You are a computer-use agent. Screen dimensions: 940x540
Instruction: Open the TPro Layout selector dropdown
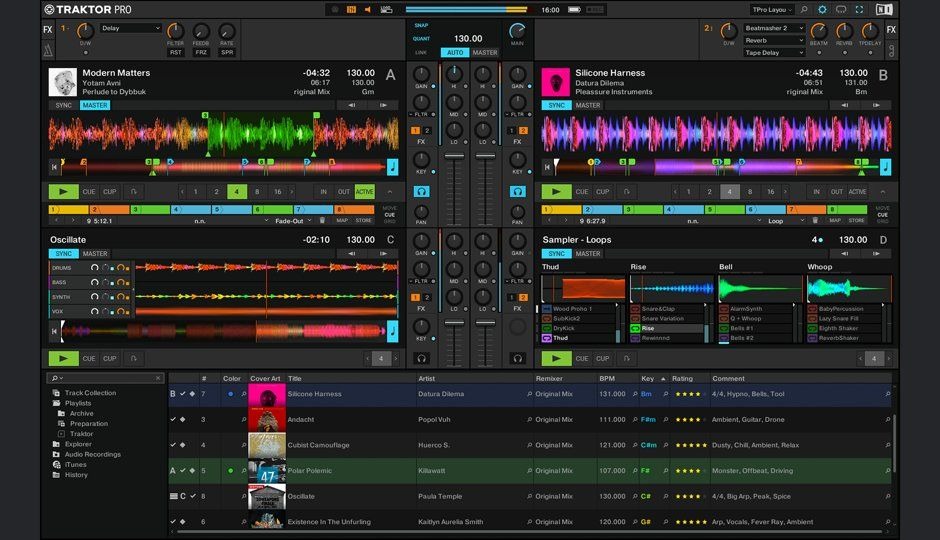pyautogui.click(x=773, y=10)
